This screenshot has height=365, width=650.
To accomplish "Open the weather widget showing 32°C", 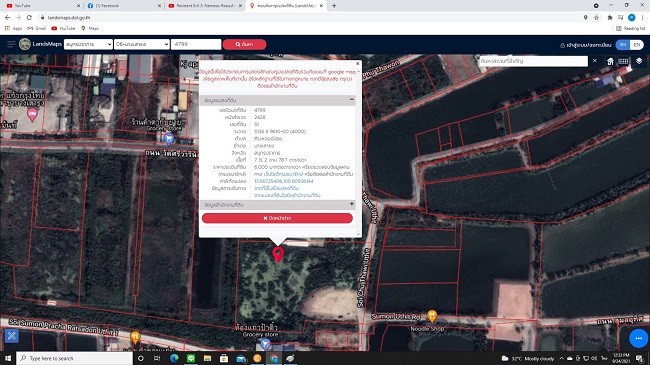I will click(527, 358).
